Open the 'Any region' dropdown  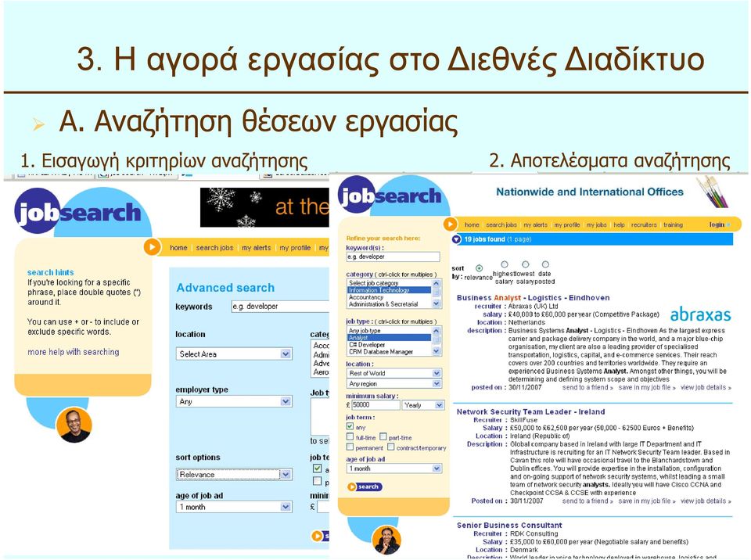tap(393, 384)
